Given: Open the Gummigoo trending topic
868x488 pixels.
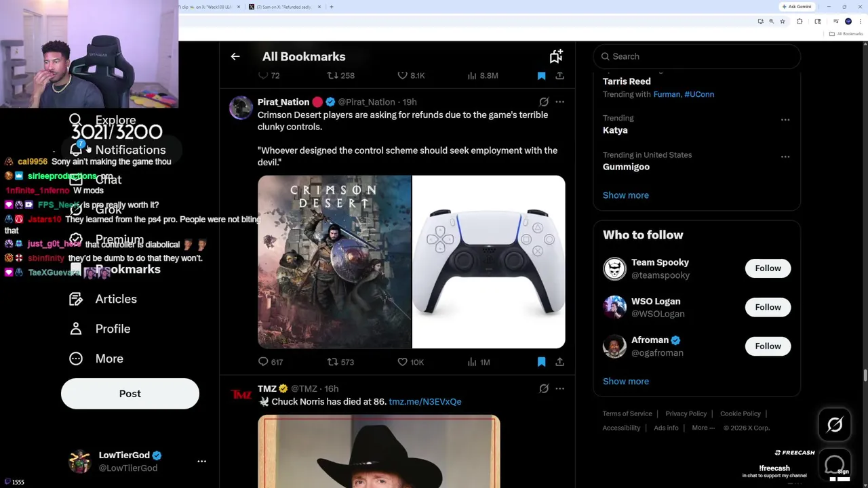Looking at the screenshot, I should pyautogui.click(x=626, y=167).
